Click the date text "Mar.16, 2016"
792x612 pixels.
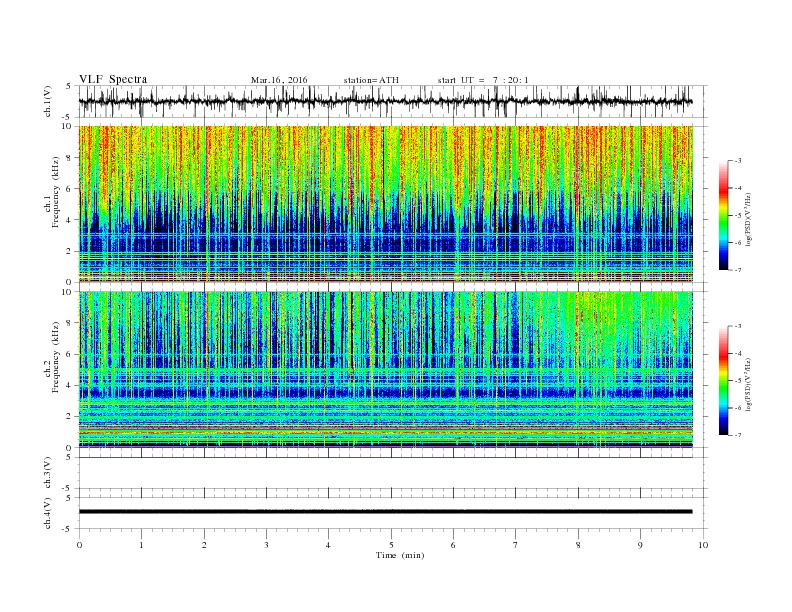click(x=279, y=80)
